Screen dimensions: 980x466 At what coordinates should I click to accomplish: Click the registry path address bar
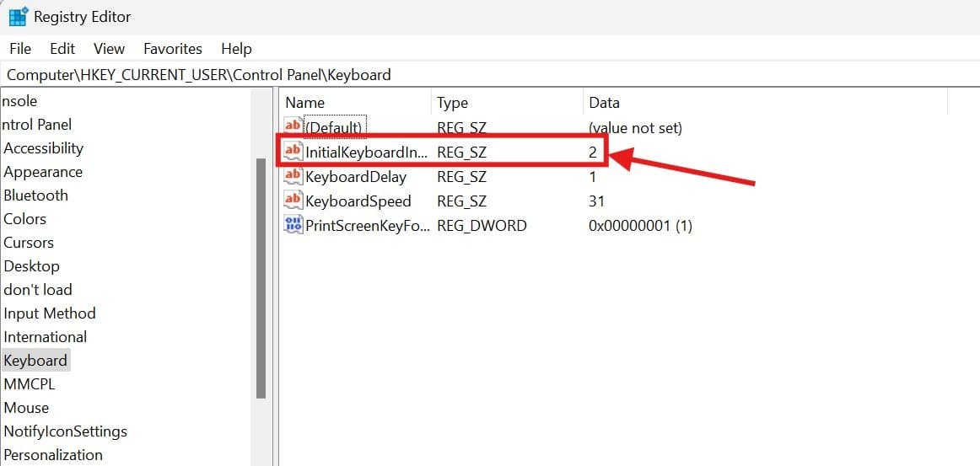click(x=490, y=75)
